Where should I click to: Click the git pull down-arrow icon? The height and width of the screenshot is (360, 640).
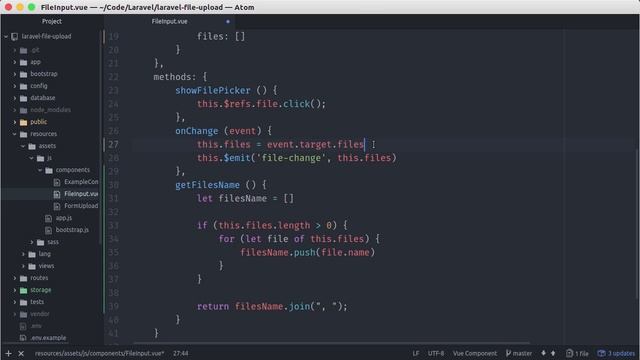click(543, 353)
